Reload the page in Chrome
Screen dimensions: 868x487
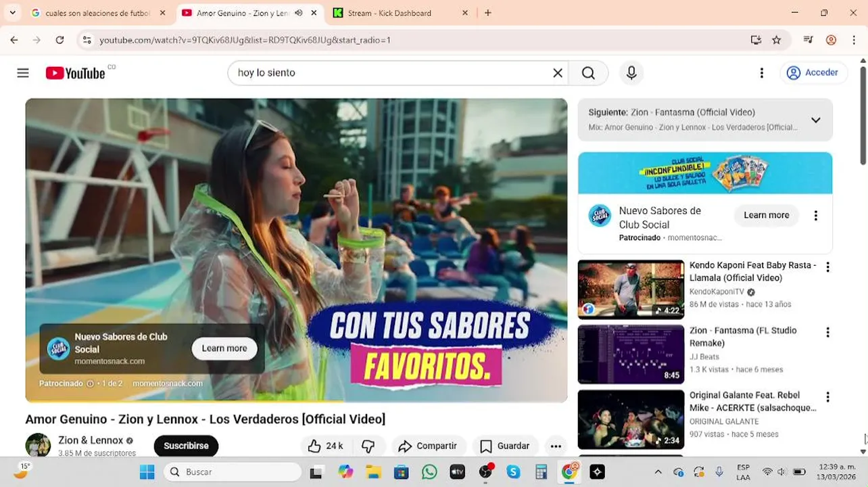(x=59, y=40)
